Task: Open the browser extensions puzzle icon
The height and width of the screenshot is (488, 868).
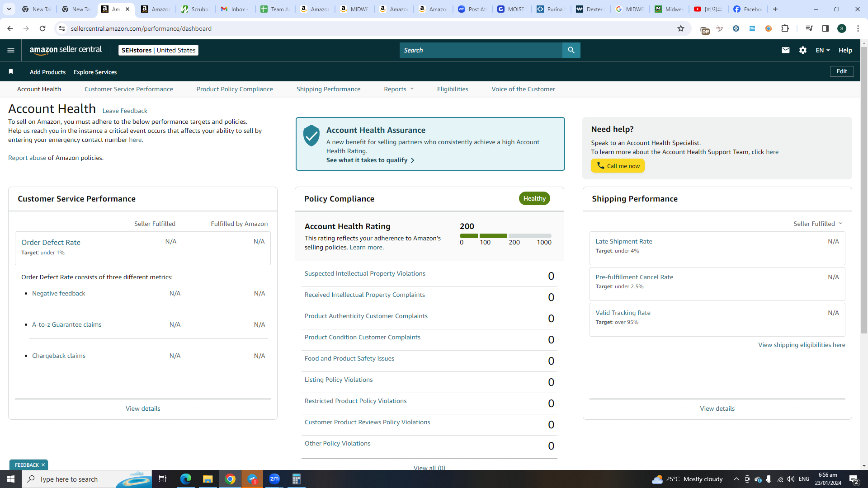Action: coord(785,28)
